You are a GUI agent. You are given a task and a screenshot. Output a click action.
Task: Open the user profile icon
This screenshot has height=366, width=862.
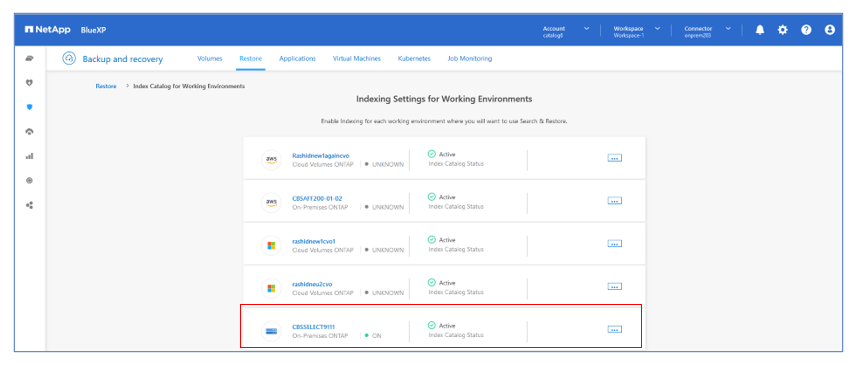(x=830, y=30)
